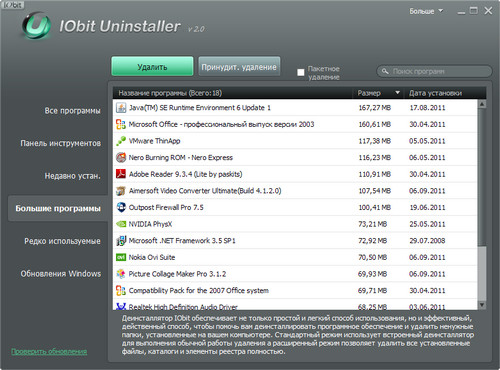Click the Java SE Runtime Environment icon
The width and height of the screenshot is (500, 370).
pyautogui.click(x=121, y=108)
